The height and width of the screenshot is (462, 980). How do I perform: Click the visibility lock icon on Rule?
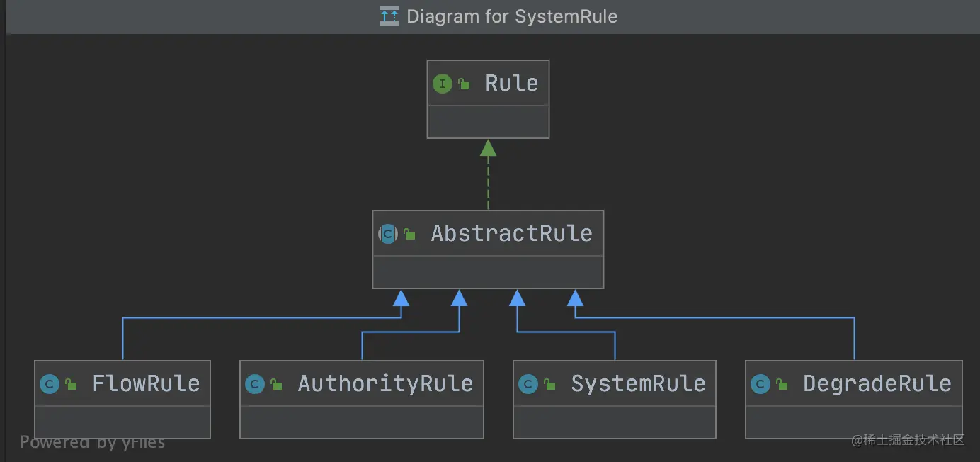tap(464, 84)
